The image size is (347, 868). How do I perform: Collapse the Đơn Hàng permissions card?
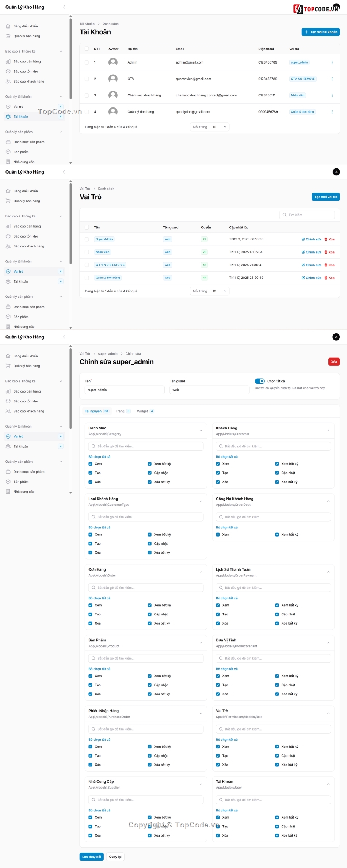click(201, 572)
